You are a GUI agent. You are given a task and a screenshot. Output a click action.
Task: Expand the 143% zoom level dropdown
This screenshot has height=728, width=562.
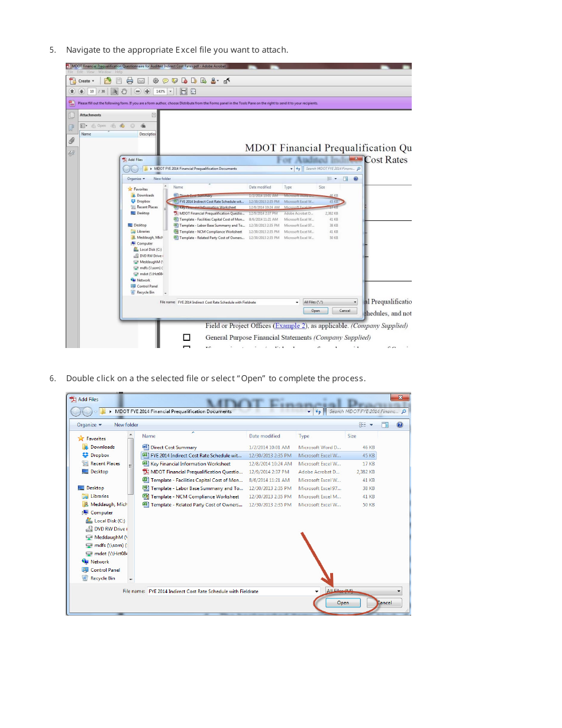point(171,92)
